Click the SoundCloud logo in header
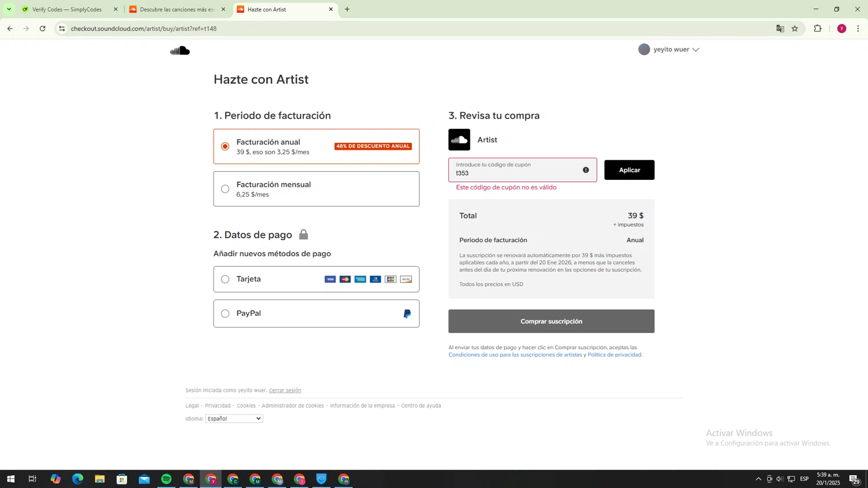The height and width of the screenshot is (488, 868). (180, 51)
